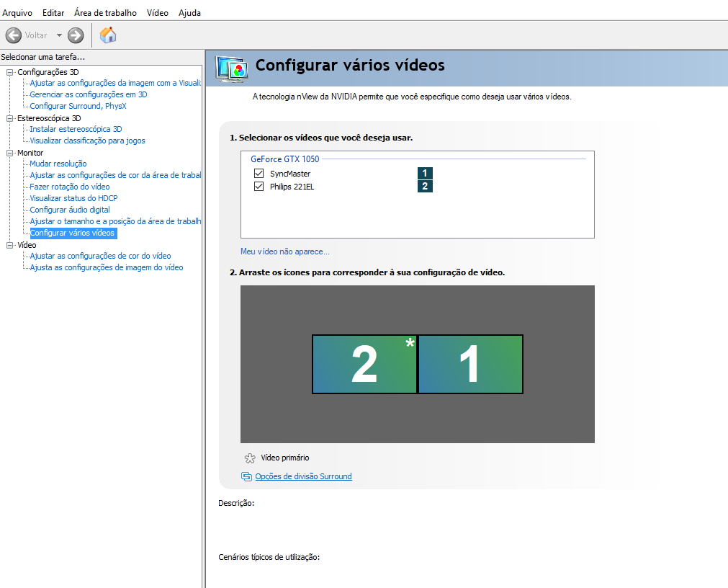728x588 pixels.
Task: Click the Meu vídeo não aparece link
Action: point(285,251)
